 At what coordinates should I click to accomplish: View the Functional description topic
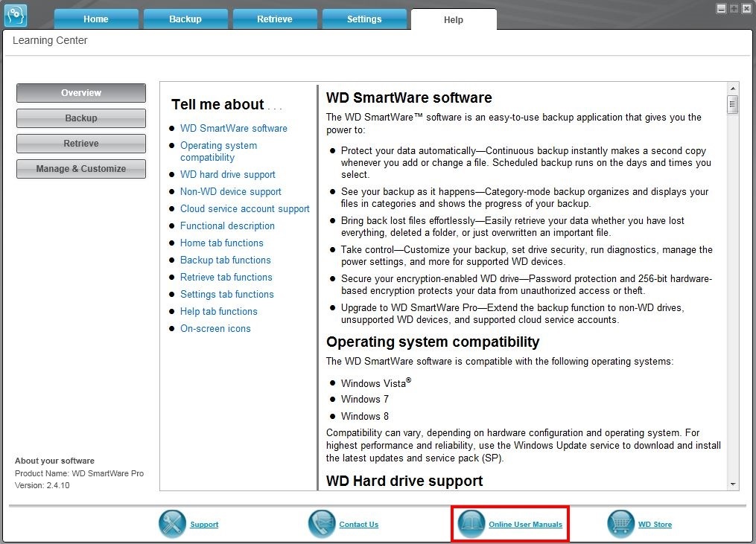(x=228, y=225)
